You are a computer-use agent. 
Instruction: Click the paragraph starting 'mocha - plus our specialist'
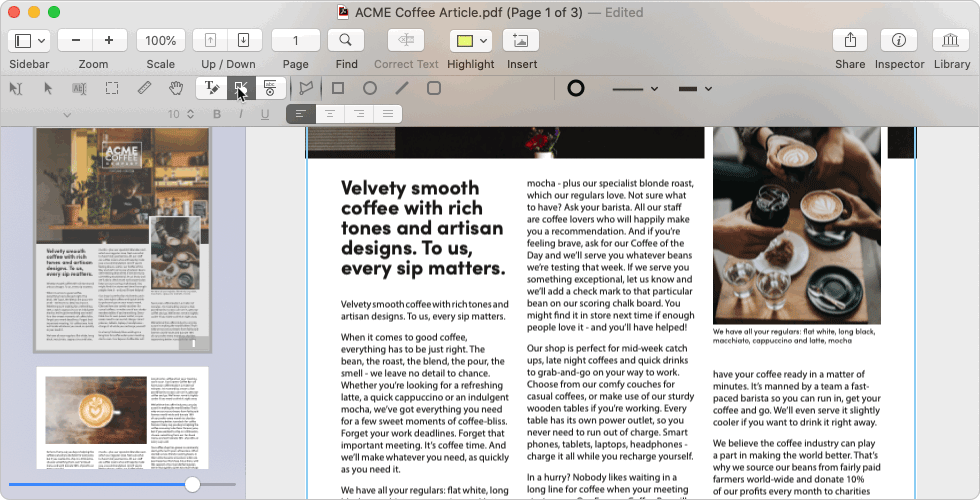point(610,255)
